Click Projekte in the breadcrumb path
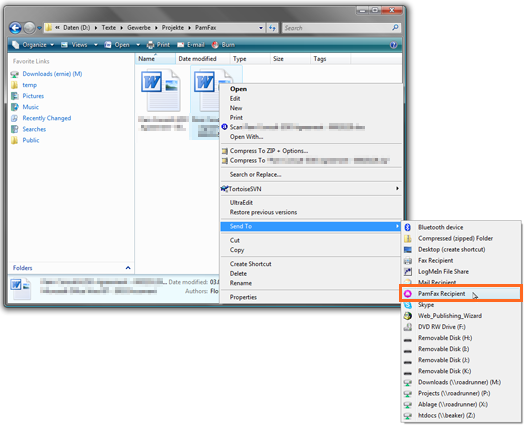This screenshot has width=524, height=426. coord(173,28)
